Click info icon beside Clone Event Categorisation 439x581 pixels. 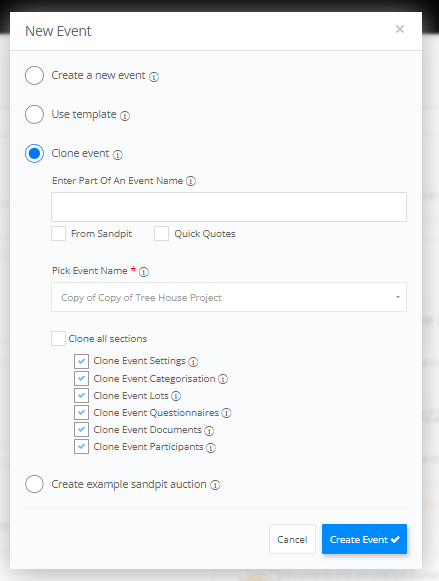pyautogui.click(x=223, y=379)
